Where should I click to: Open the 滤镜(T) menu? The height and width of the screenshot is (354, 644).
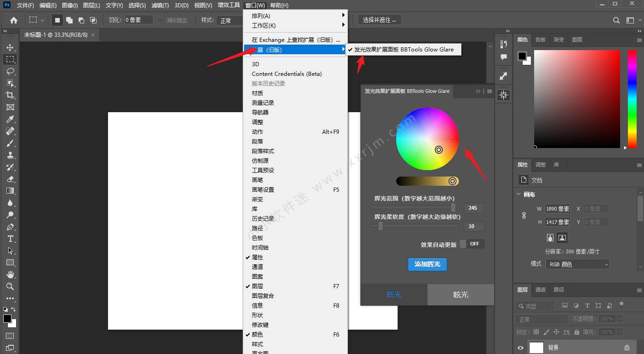tap(160, 6)
